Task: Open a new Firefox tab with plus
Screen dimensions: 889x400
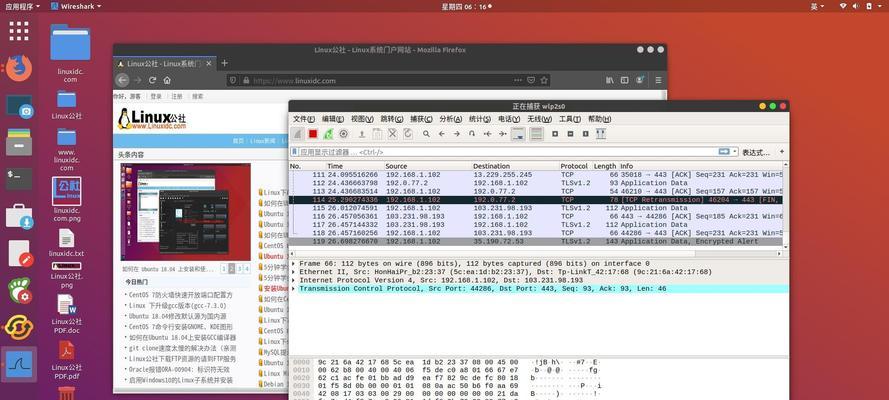Action: (225, 63)
